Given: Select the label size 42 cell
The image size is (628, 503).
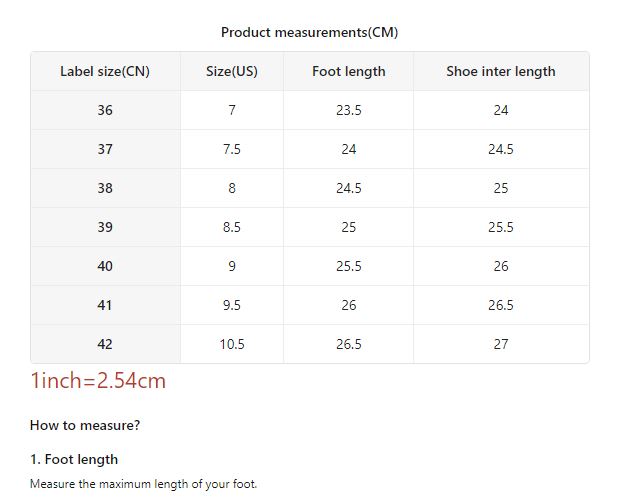Looking at the screenshot, I should (x=105, y=344).
